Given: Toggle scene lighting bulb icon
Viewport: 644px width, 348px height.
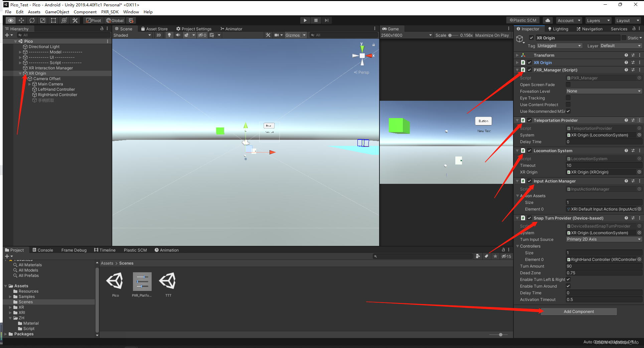Looking at the screenshot, I should 169,35.
